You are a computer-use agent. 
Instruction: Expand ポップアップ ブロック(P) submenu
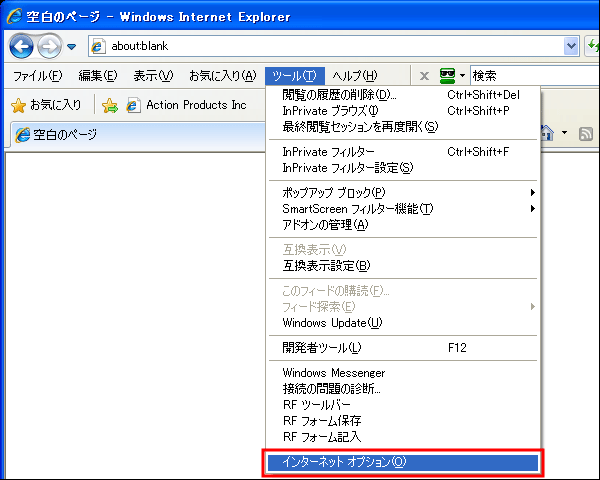tap(403, 193)
